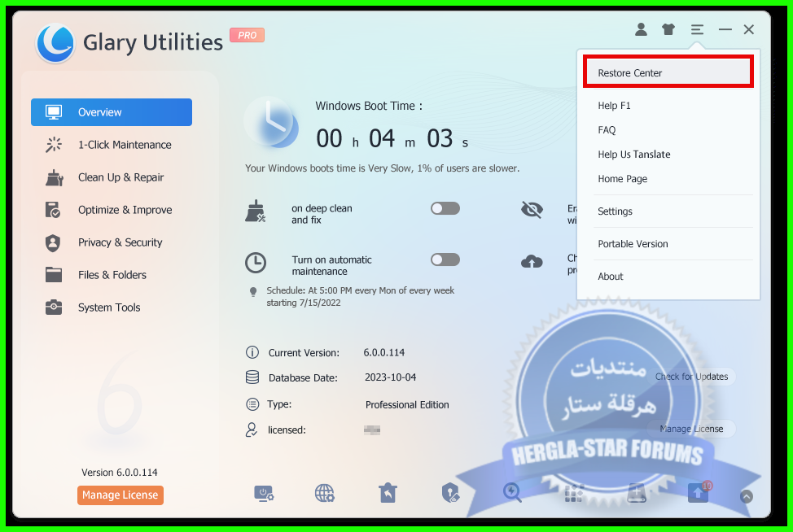This screenshot has width=793, height=532.
Task: Click the Clean Up & Repair broom icon
Action: [54, 177]
